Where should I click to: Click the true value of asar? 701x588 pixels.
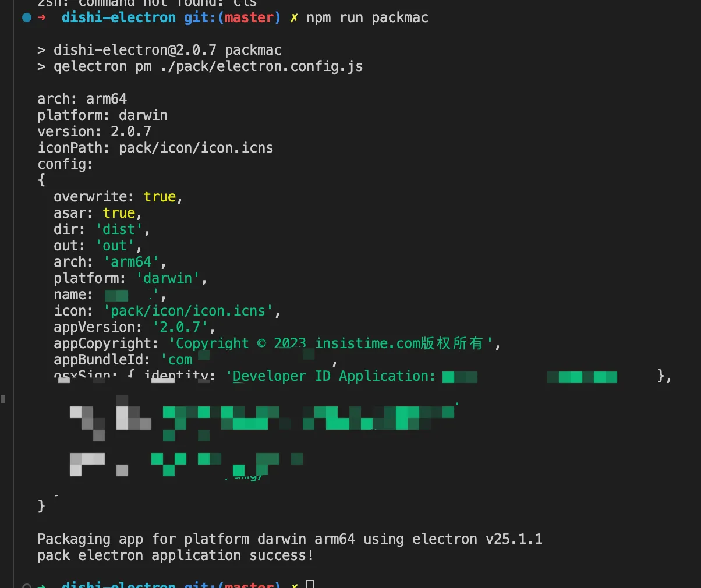[119, 213]
